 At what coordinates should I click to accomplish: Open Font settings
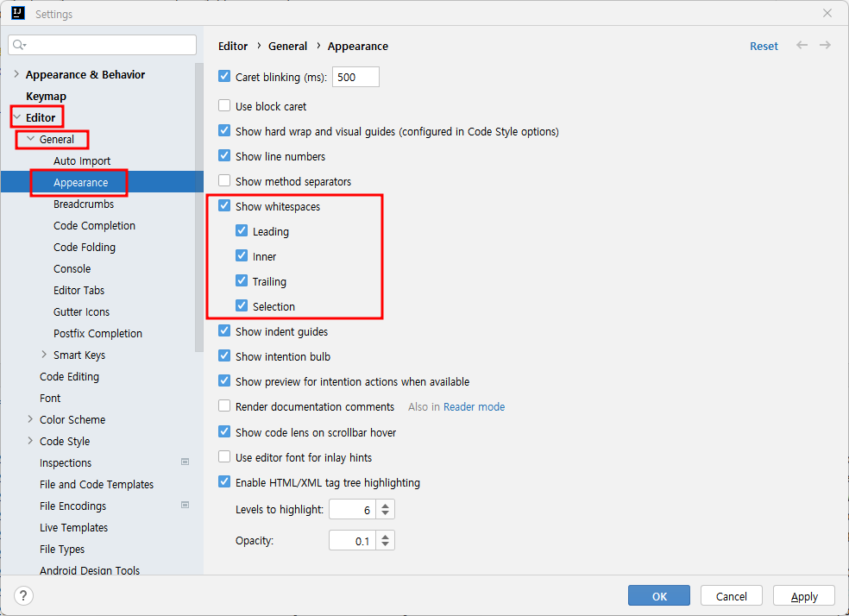point(50,399)
